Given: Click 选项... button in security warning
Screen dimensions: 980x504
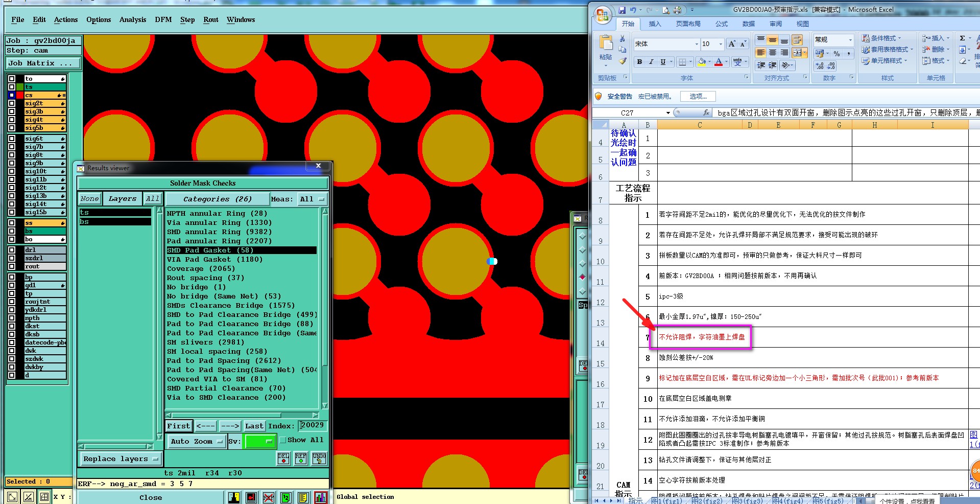Looking at the screenshot, I should coord(698,97).
